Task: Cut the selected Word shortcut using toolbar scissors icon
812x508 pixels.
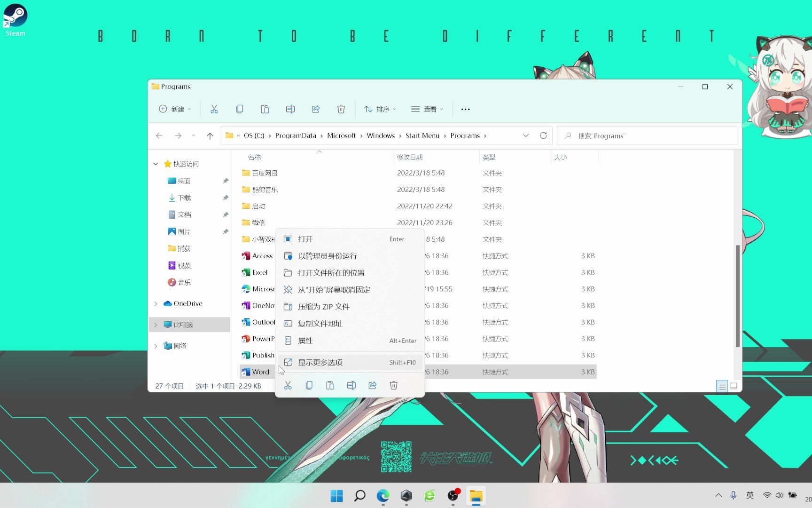Action: pyautogui.click(x=214, y=109)
